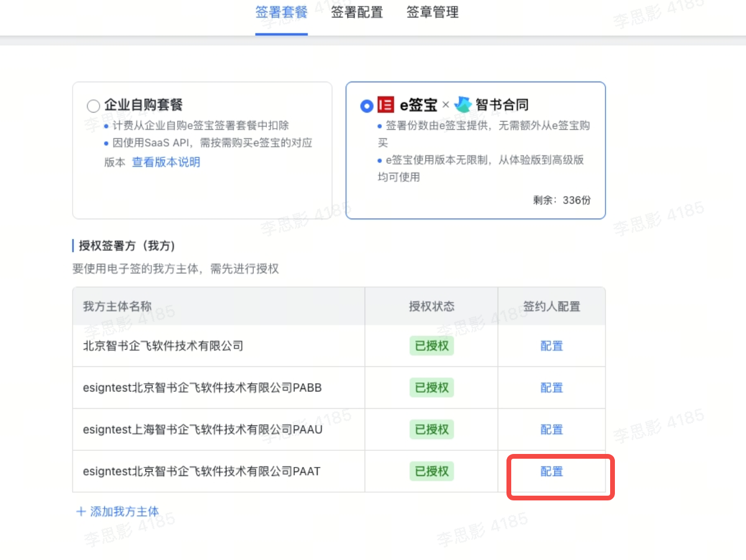The height and width of the screenshot is (560, 746).
Task: Click 已授权 badge for 北京智书企飞软件技术有限公司
Action: 431,346
